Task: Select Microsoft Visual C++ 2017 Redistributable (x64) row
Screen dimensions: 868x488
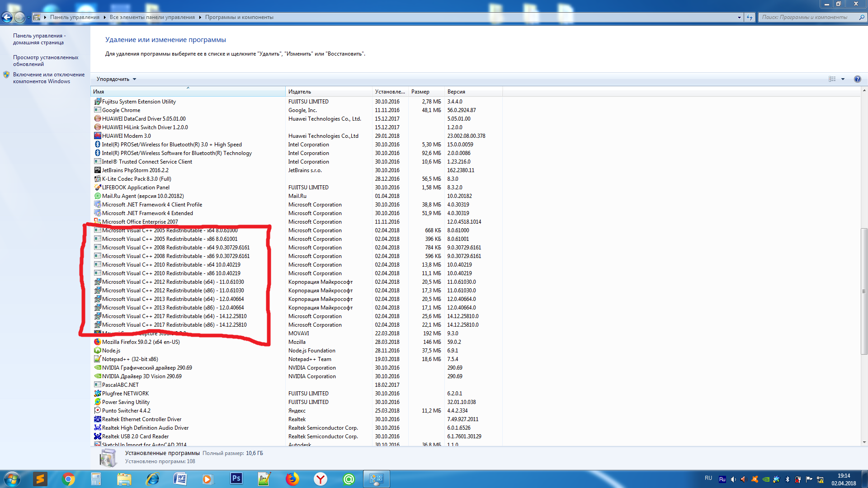Action: [x=297, y=316]
